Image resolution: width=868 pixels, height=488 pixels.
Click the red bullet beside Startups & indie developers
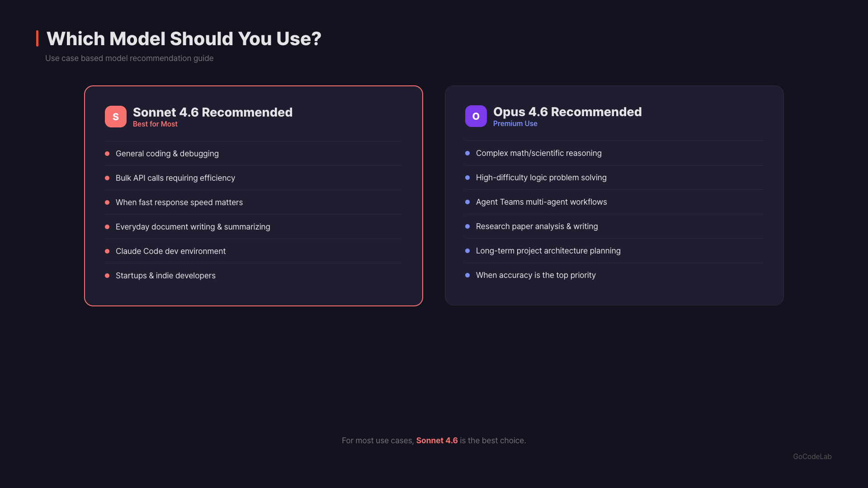tap(107, 276)
